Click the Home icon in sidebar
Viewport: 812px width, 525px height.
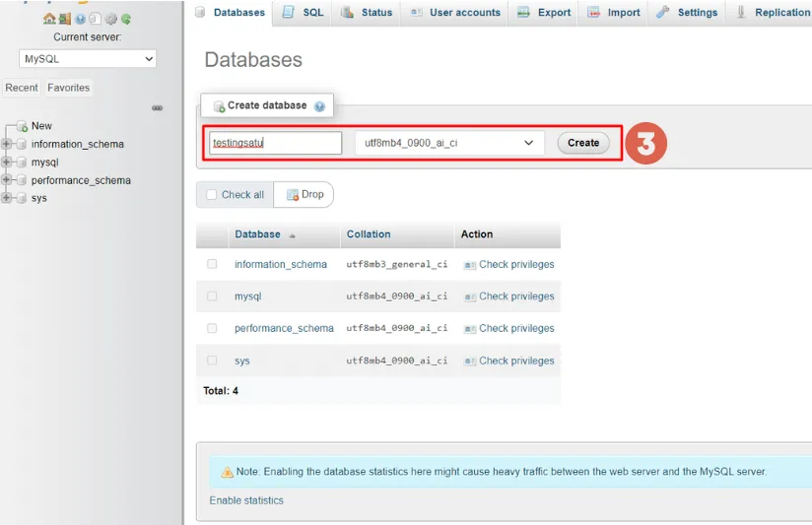[49, 19]
